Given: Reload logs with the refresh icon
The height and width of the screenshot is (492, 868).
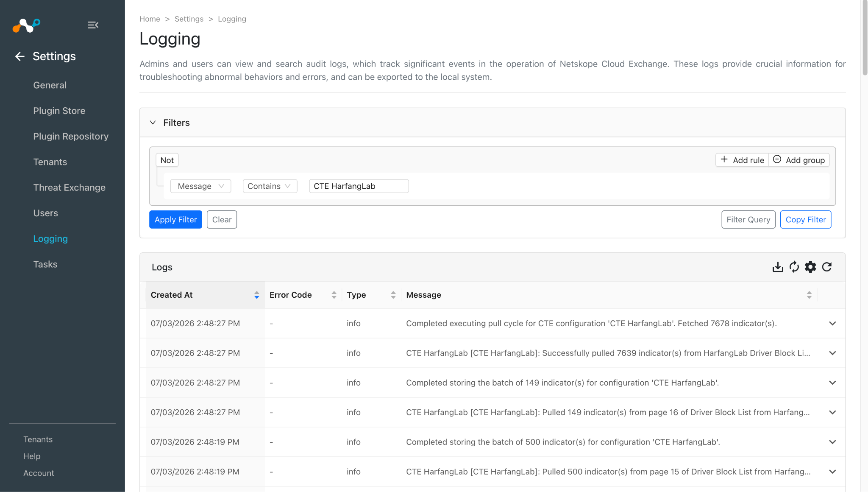Looking at the screenshot, I should tap(827, 267).
